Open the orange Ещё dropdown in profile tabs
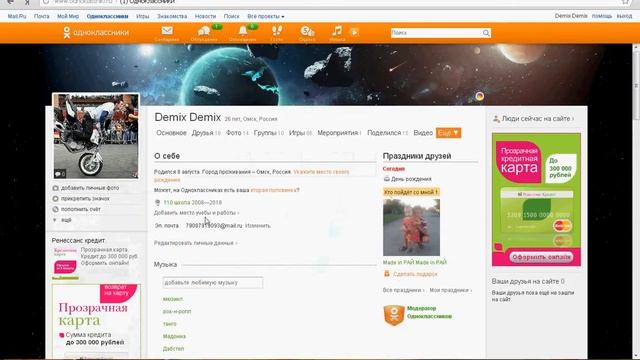640x360 pixels. click(x=448, y=133)
